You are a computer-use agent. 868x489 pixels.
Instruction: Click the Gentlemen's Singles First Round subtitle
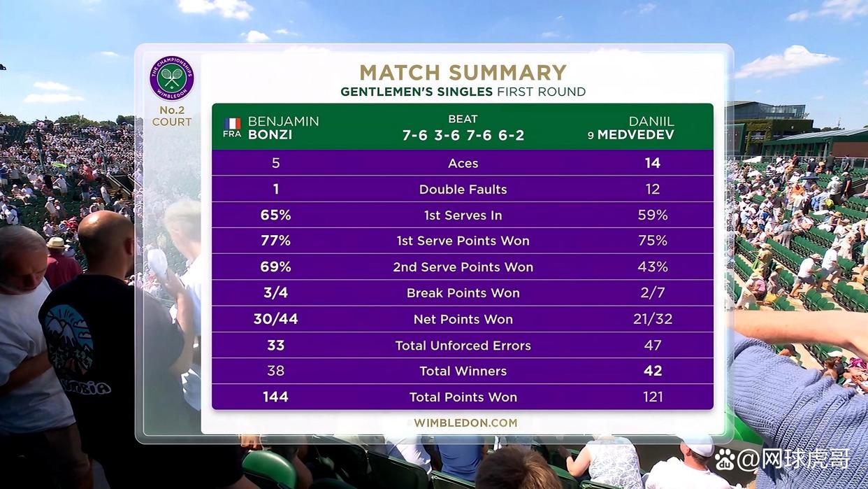(463, 92)
